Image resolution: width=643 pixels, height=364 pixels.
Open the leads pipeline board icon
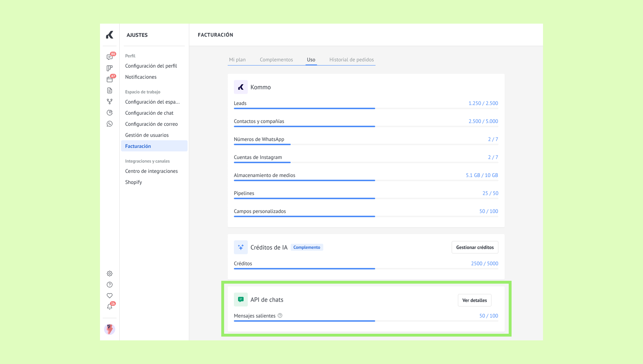[109, 68]
